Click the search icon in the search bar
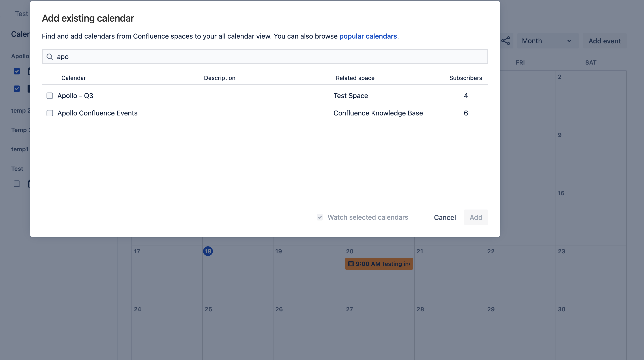 (50, 56)
